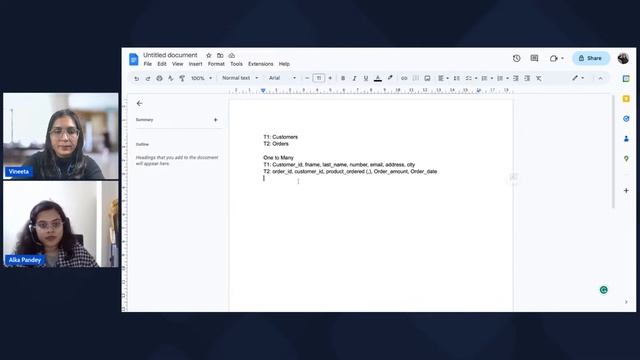
Task: Run spelling and grammar check
Action: point(171,78)
